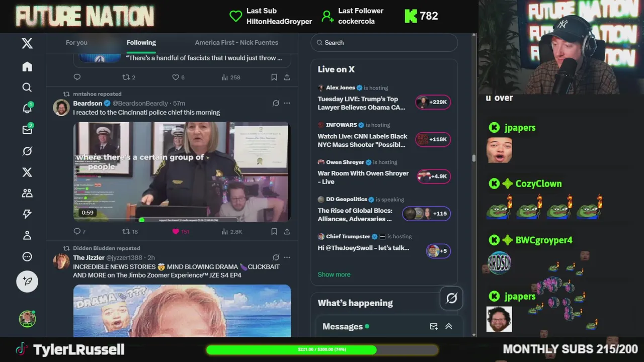Screen dimensions: 644x362
Task: Click Grok explain icon on Beardson's post
Action: point(276,103)
